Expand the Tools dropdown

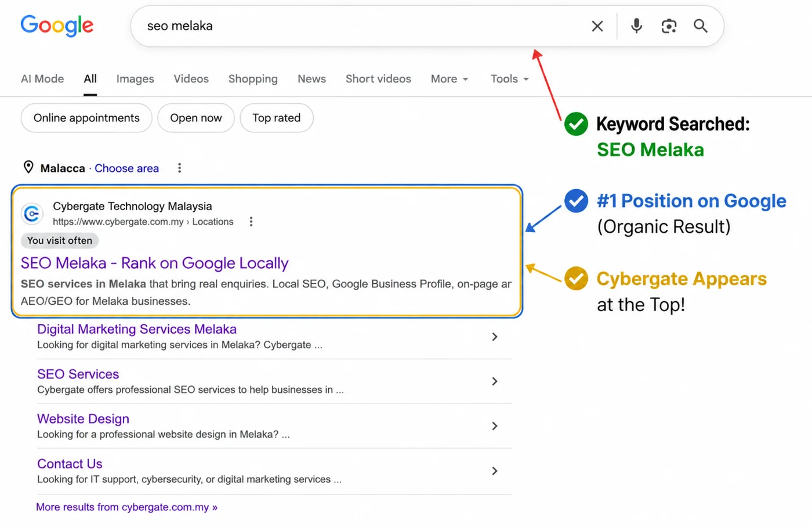[x=510, y=79]
